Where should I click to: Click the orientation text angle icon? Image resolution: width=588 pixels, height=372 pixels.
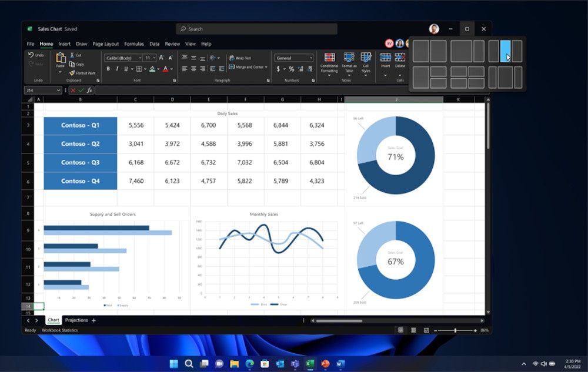point(213,58)
